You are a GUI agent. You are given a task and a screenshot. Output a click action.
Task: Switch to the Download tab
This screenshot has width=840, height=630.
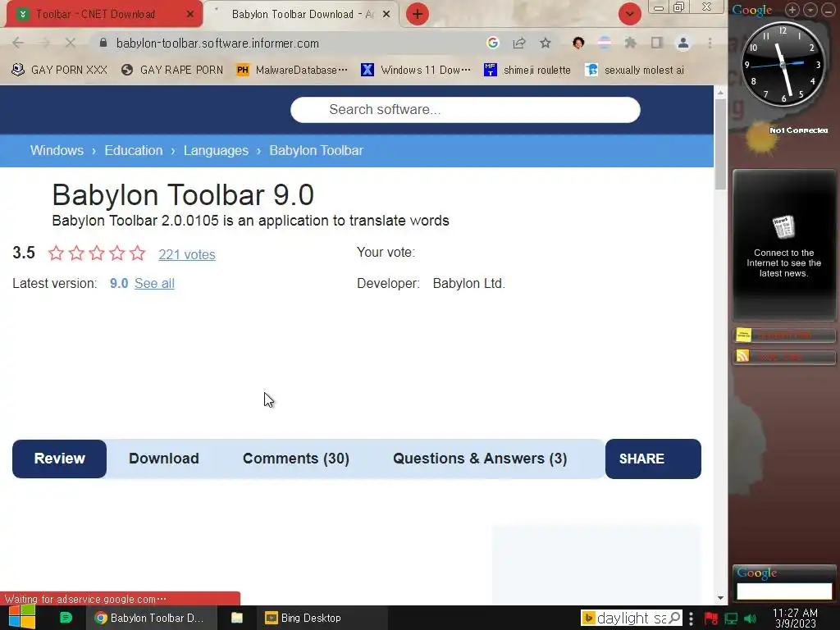pyautogui.click(x=164, y=459)
